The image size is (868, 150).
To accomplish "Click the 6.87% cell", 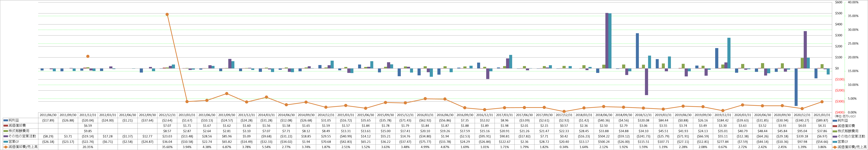I will pyautogui.click(x=227, y=147).
